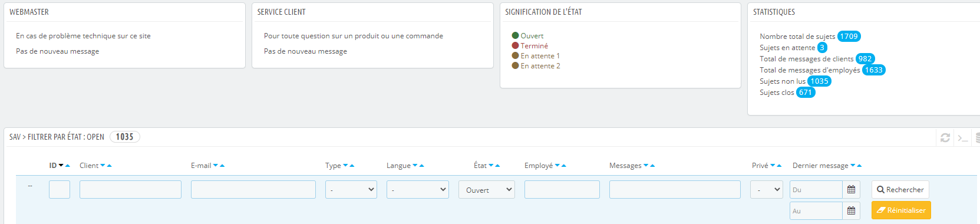Sort Client column ascending arrow
This screenshot has height=224, width=980.
[x=110, y=166]
